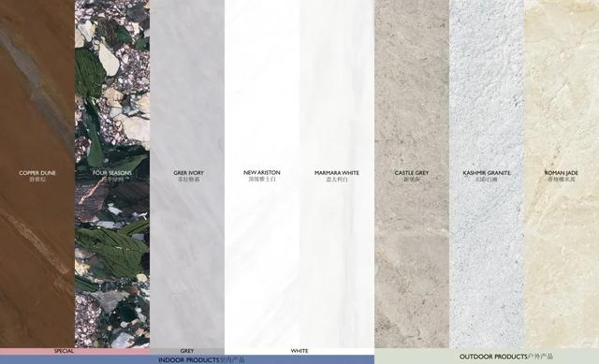599x364 pixels.
Task: Select the Four Seasons marble swatch
Action: point(112,174)
